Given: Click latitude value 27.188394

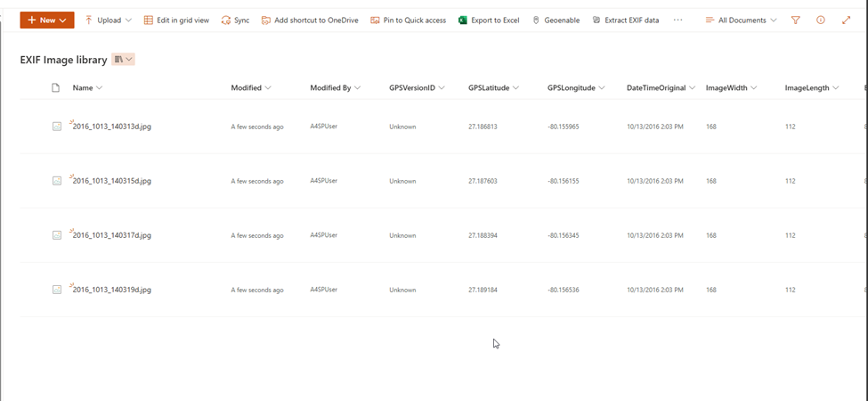Looking at the screenshot, I should pos(483,235).
